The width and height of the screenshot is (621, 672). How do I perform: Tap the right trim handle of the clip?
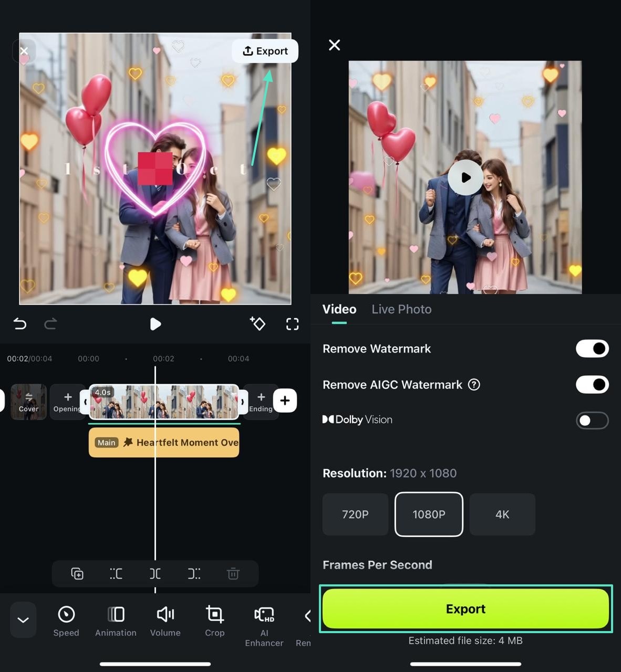242,402
